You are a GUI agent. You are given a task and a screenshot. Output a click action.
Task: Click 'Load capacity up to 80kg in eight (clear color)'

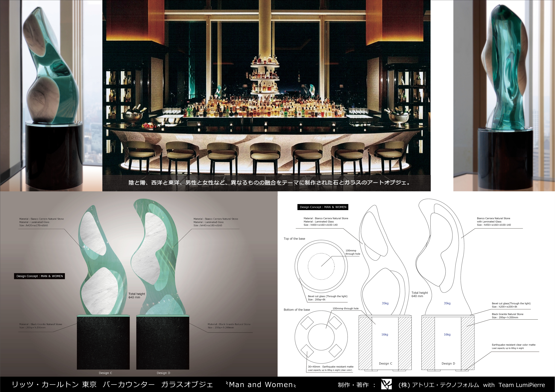[x=330, y=370]
